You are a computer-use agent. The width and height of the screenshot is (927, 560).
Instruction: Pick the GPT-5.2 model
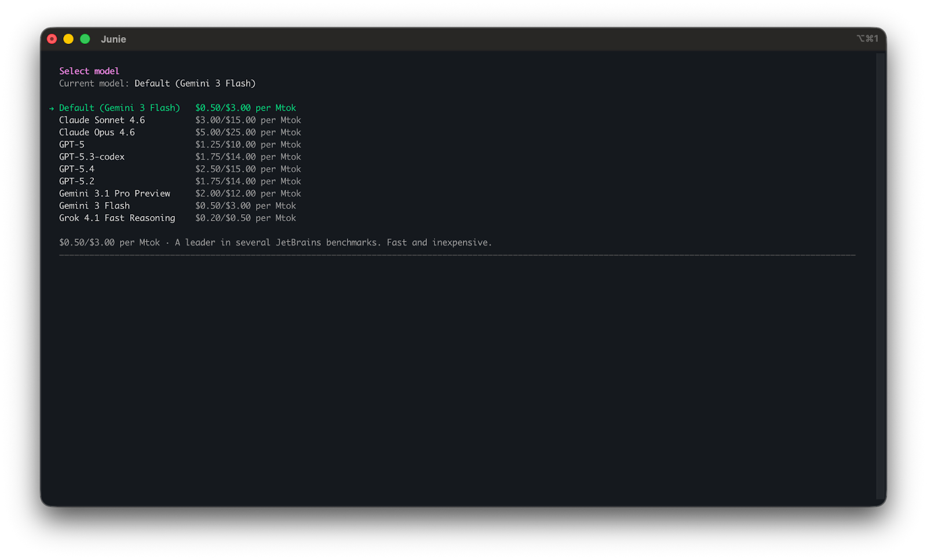[76, 181]
